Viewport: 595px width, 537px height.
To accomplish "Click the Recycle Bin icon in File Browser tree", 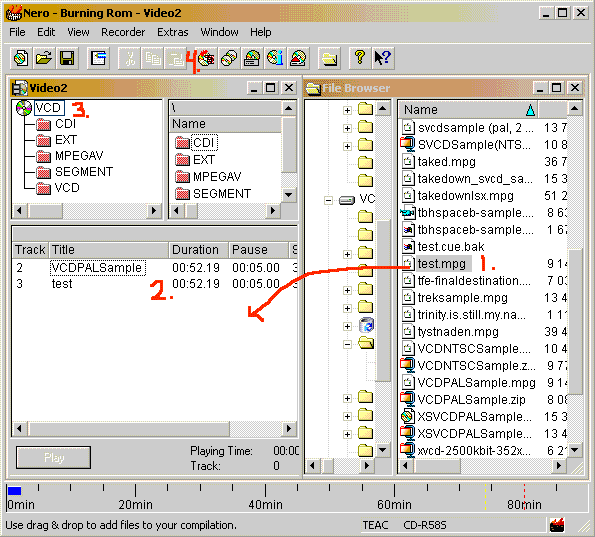I will click(x=367, y=325).
